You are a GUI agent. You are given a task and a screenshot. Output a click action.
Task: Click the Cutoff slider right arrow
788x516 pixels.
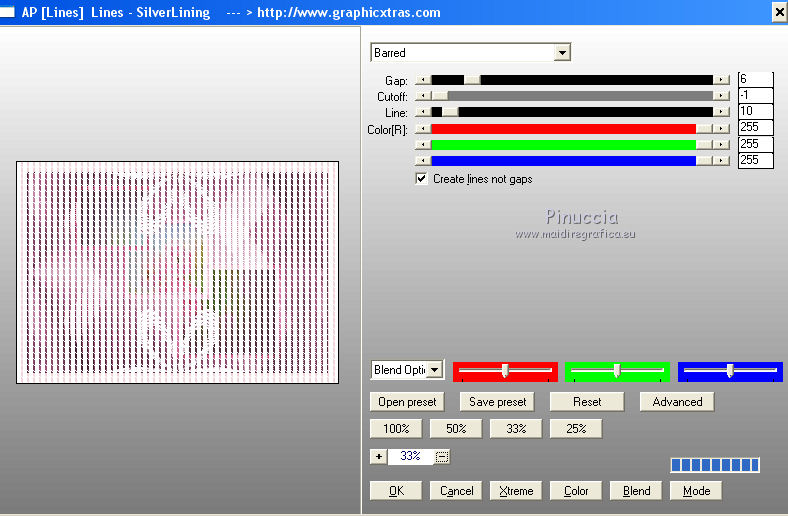[x=721, y=96]
